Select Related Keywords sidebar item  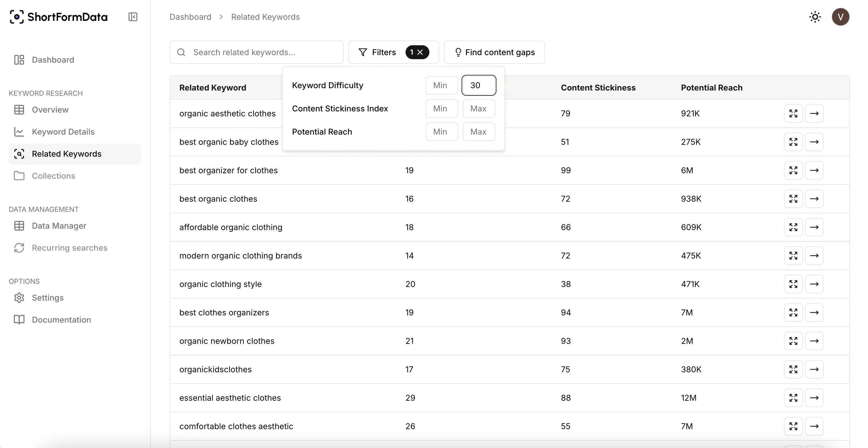[75, 154]
